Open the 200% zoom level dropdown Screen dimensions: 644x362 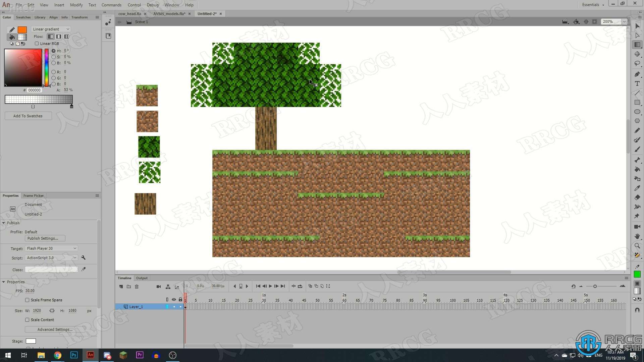624,21
